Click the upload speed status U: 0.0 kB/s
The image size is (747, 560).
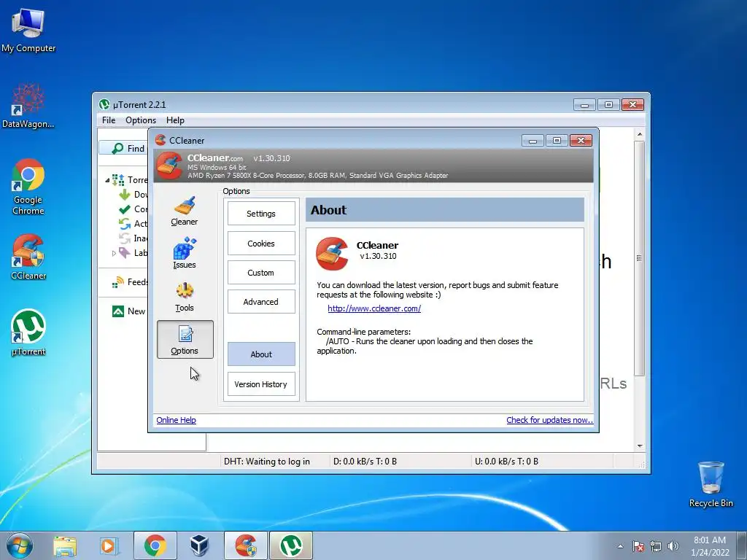click(x=506, y=461)
